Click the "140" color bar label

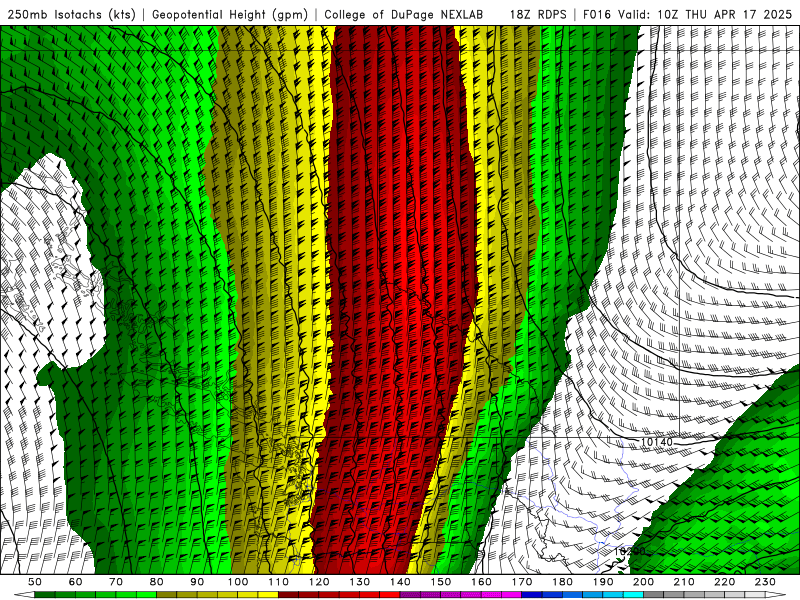400,582
